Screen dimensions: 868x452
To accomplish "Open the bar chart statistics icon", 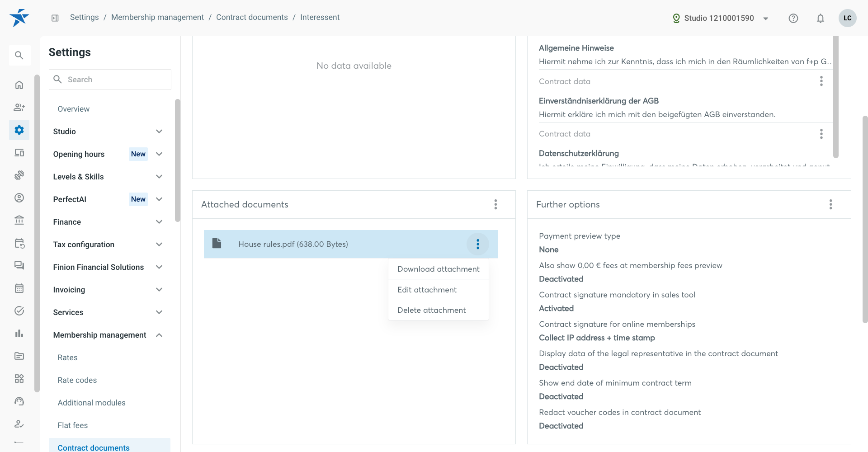I will tap(19, 333).
